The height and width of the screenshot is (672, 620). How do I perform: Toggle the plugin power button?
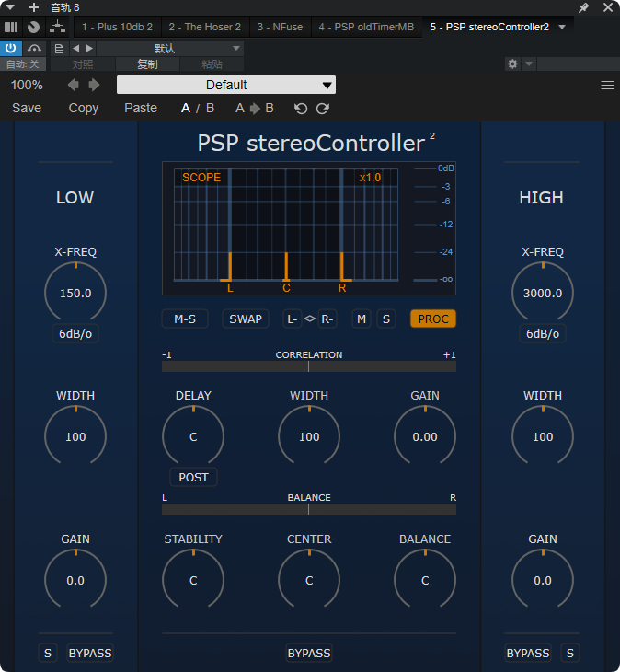(x=11, y=49)
